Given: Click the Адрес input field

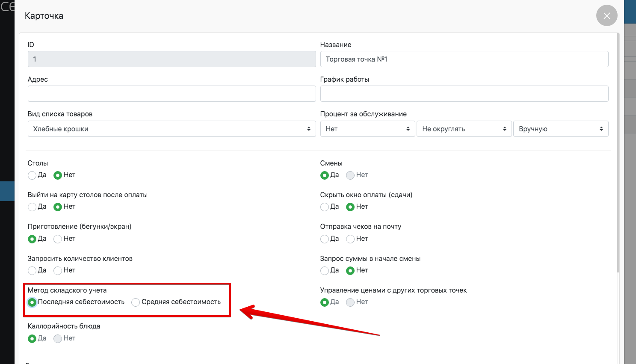Looking at the screenshot, I should pos(172,94).
